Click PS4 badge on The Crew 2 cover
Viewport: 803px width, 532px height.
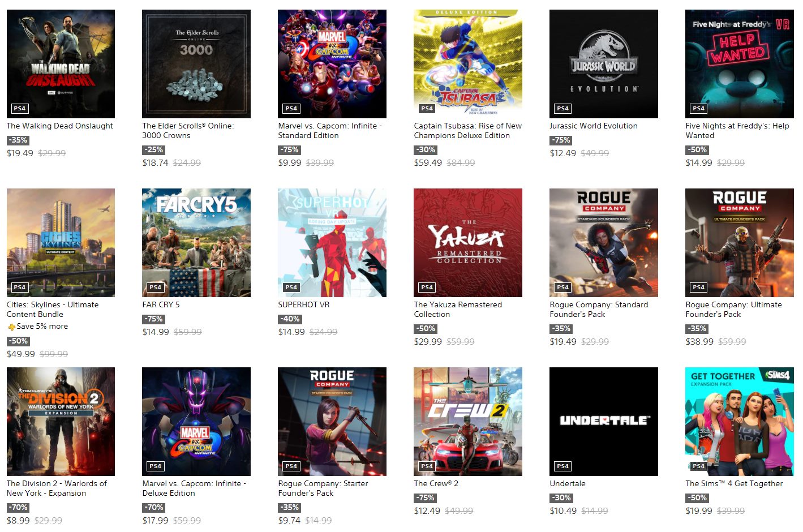tap(427, 466)
